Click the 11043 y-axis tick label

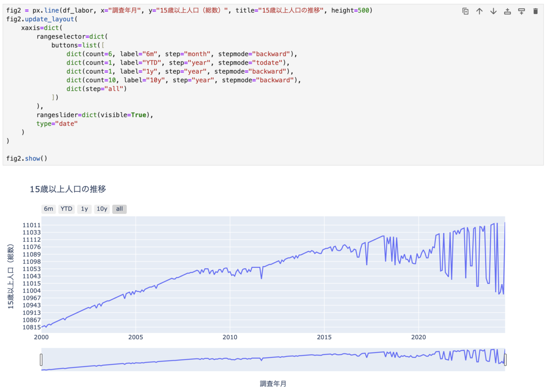coord(31,276)
